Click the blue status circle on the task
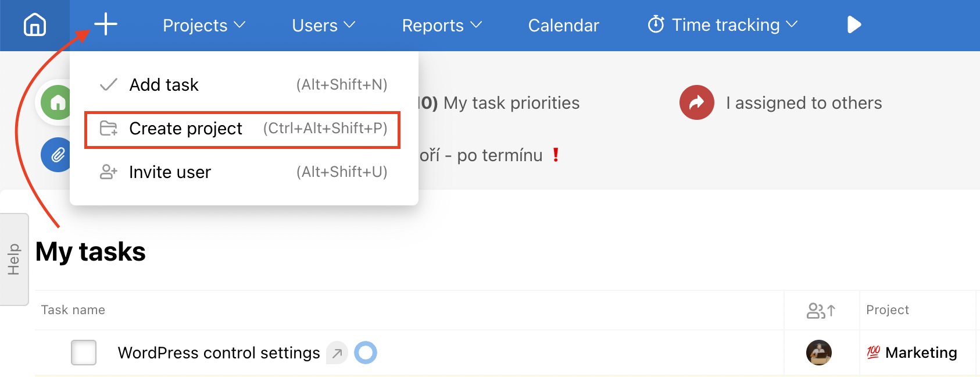Image resolution: width=980 pixels, height=377 pixels. tap(366, 353)
